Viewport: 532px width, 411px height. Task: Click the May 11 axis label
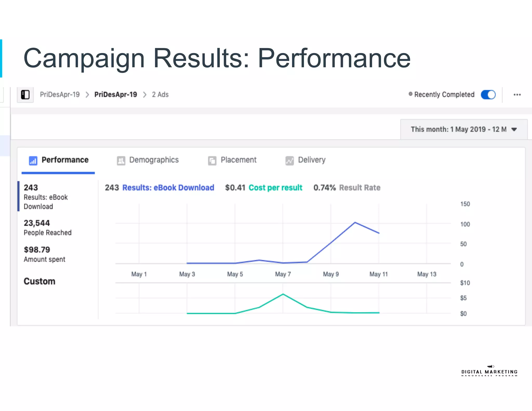point(378,274)
